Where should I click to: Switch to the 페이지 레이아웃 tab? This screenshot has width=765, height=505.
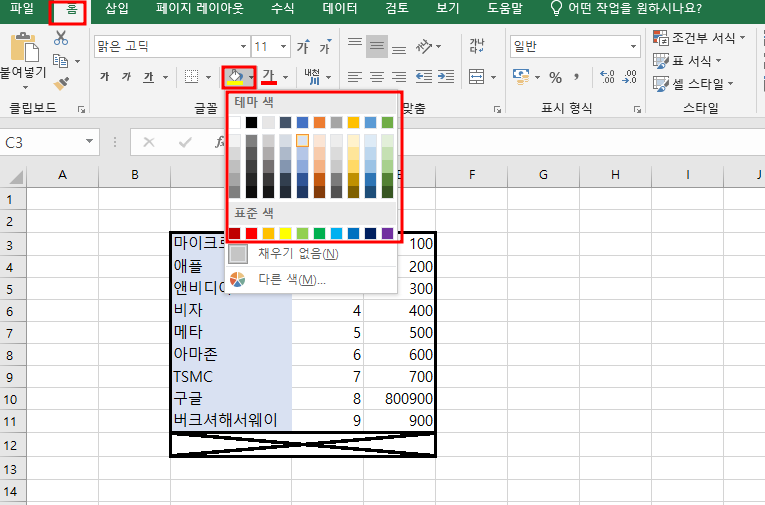point(200,8)
